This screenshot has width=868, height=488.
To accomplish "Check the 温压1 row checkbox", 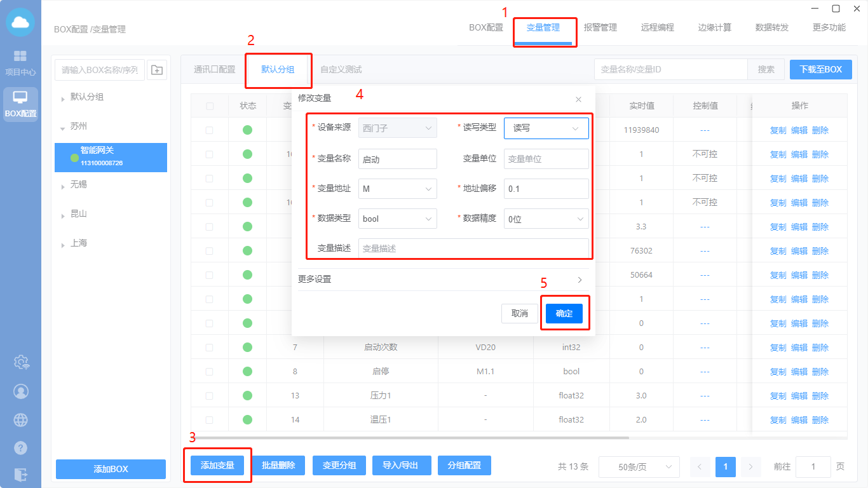I will [210, 420].
